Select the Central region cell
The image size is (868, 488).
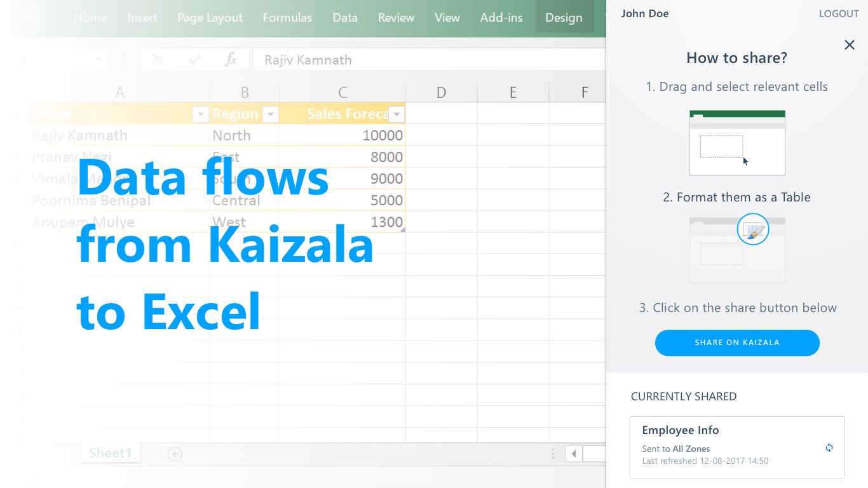(245, 200)
